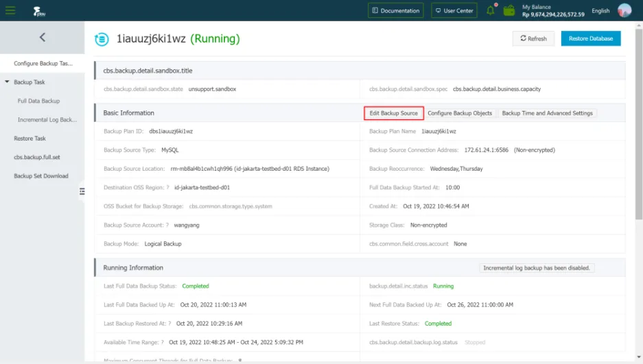
Task: Open Backup Set Download page
Action: click(x=41, y=176)
